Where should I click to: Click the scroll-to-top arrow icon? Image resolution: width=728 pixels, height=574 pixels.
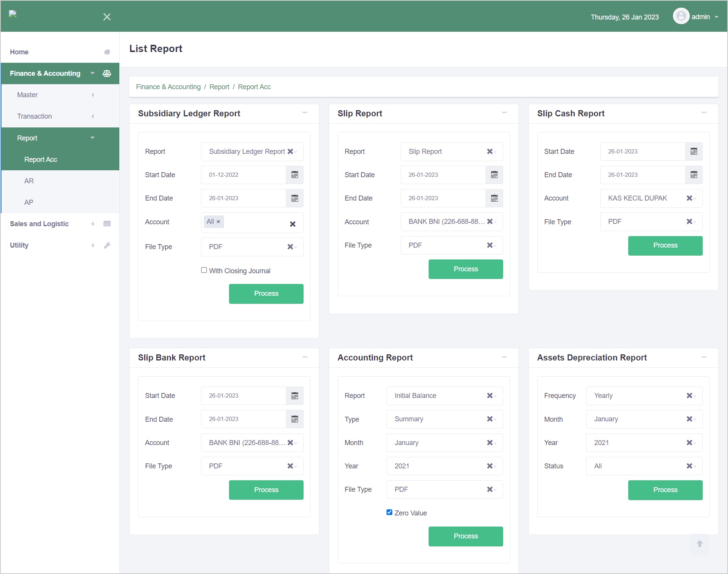pos(699,544)
